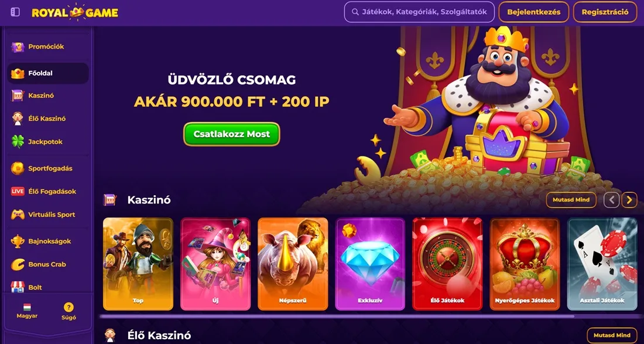Open Élő Fogadások with the LIVE badge icon

tap(18, 191)
